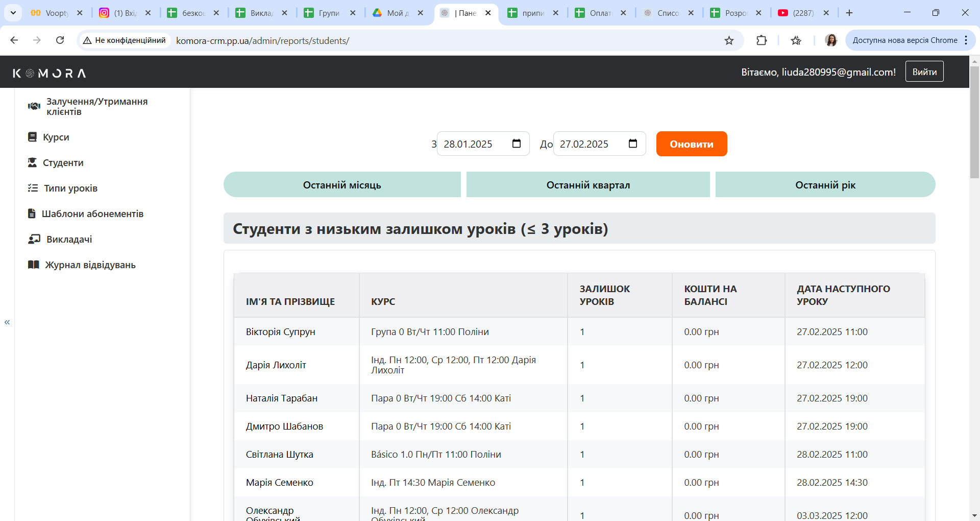Open the end date calendar picker
The image size is (980, 521).
click(x=633, y=144)
